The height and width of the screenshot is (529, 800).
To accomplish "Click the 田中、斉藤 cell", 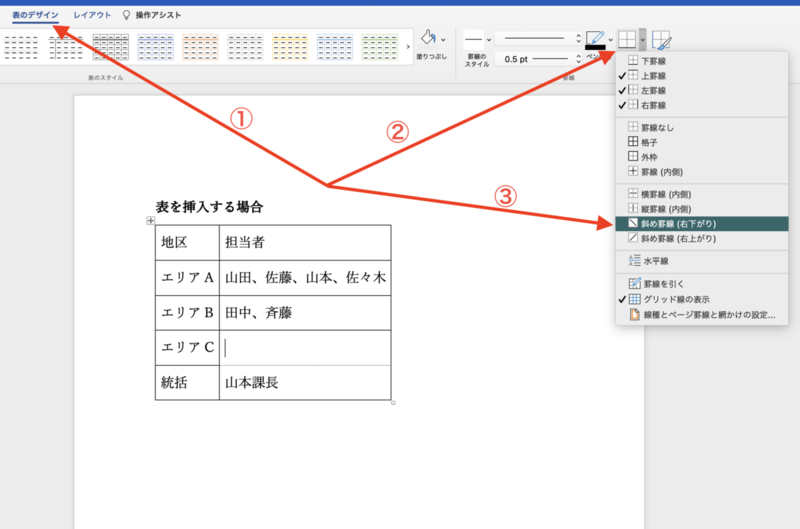I will pyautogui.click(x=305, y=313).
